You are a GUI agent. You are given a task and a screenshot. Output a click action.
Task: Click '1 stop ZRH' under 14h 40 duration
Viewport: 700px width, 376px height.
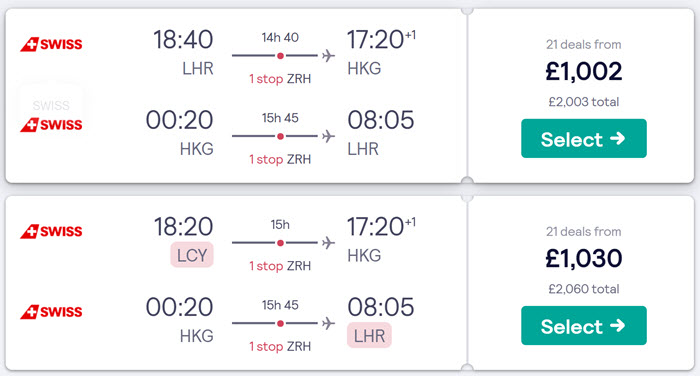point(280,79)
